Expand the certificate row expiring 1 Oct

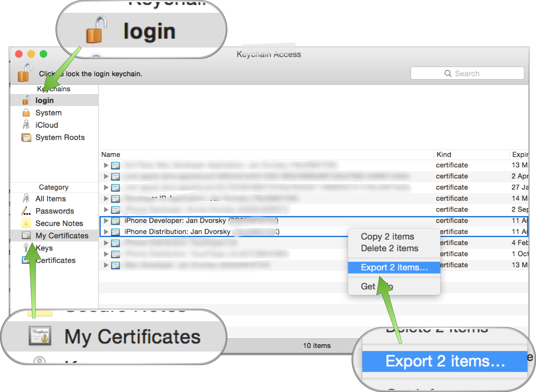click(x=106, y=254)
